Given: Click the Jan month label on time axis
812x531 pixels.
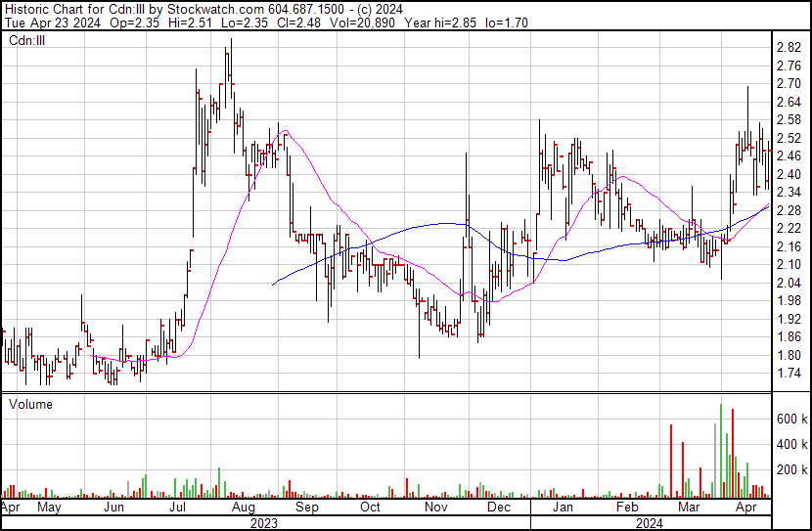Looking at the screenshot, I should (563, 509).
